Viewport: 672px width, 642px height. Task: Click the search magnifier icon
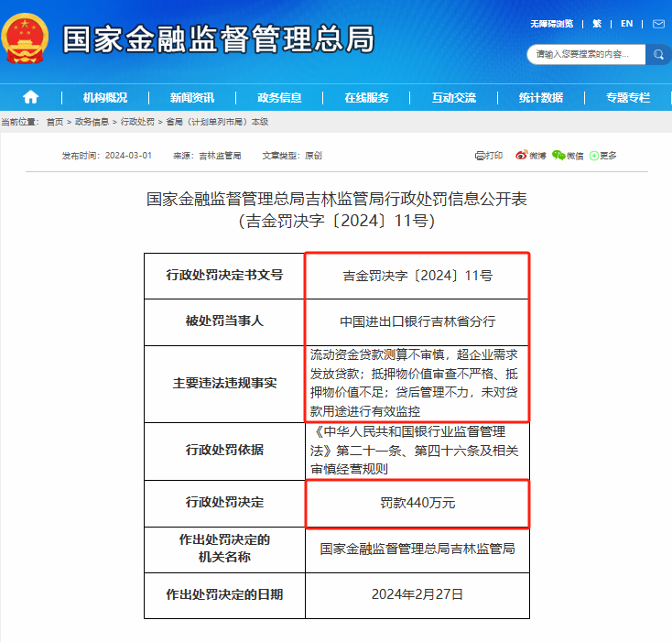657,55
